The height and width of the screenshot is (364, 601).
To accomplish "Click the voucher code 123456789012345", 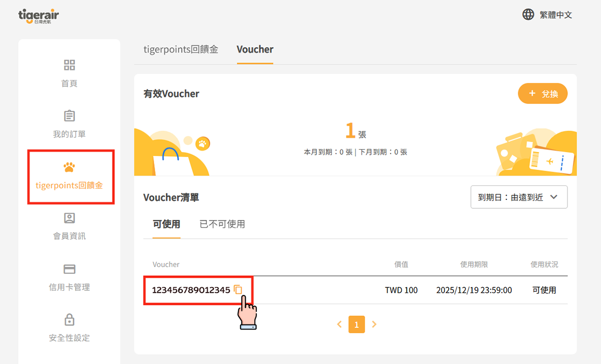I will point(191,290).
